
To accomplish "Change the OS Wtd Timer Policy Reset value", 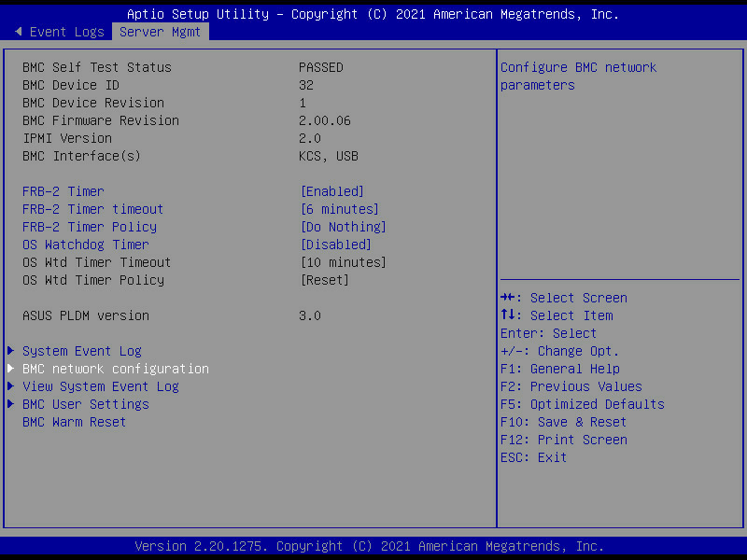I will click(324, 280).
